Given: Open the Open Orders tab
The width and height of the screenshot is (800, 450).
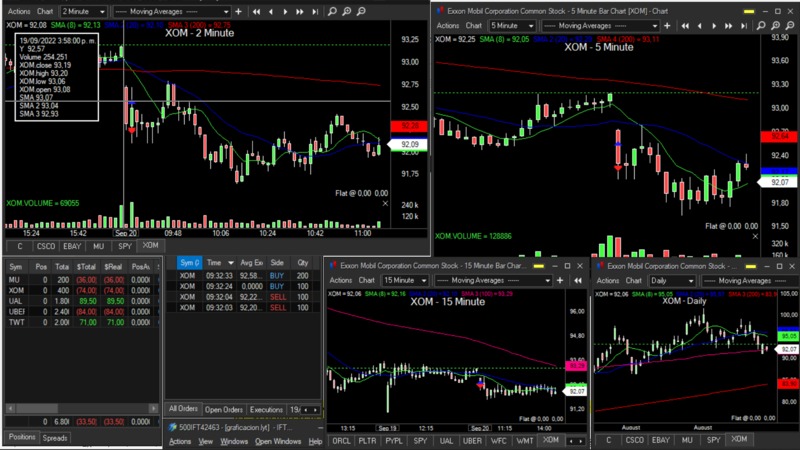Looking at the screenshot, I should (x=223, y=410).
